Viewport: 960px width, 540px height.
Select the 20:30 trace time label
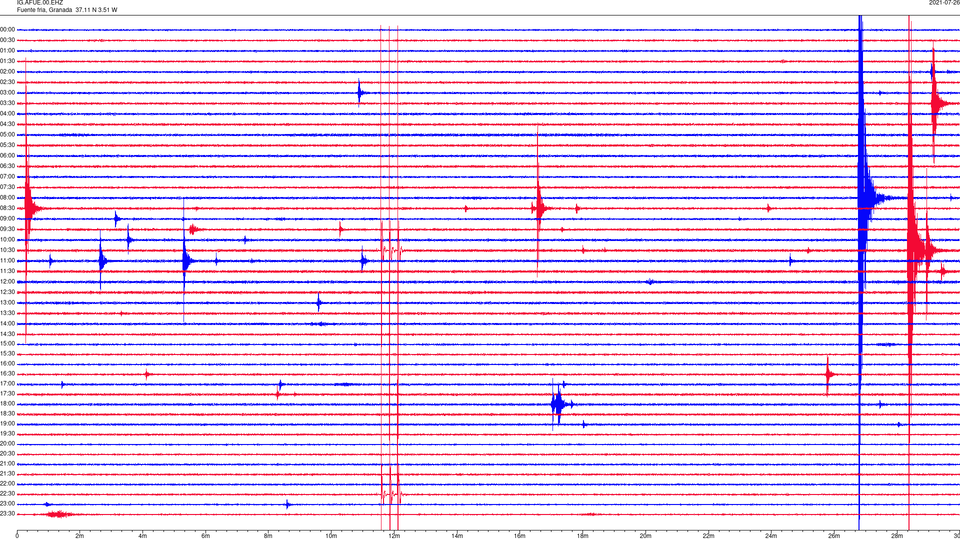click(8, 454)
